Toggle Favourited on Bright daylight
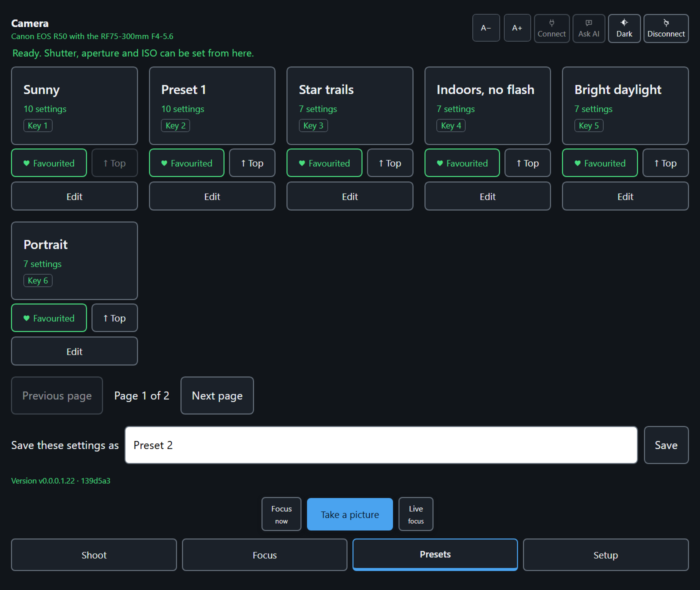This screenshot has height=590, width=700. [600, 163]
